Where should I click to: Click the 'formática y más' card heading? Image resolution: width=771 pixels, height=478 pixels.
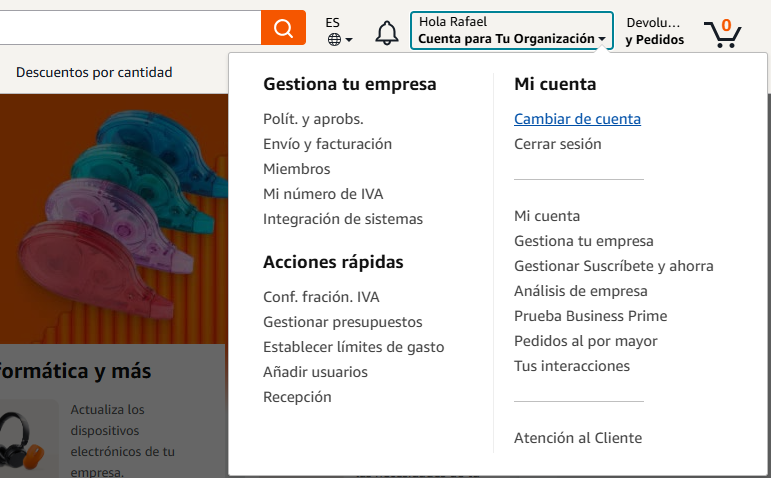pos(75,371)
